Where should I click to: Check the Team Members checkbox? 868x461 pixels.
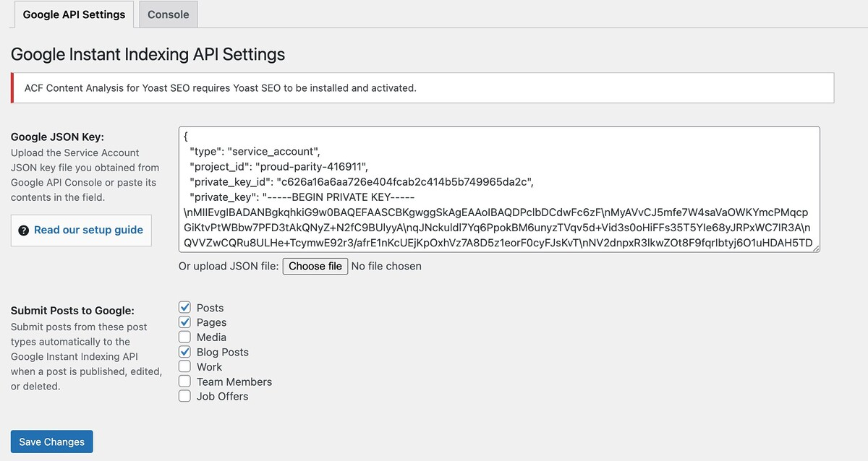[184, 382]
